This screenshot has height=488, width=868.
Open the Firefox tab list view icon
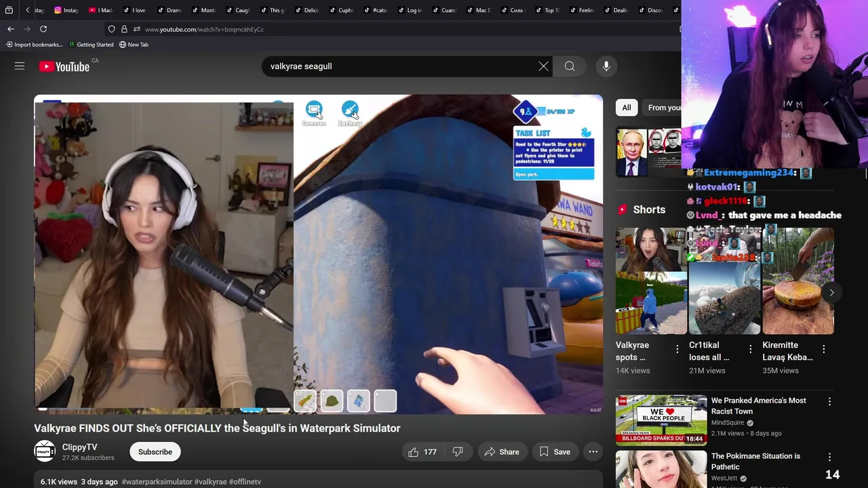click(x=9, y=10)
